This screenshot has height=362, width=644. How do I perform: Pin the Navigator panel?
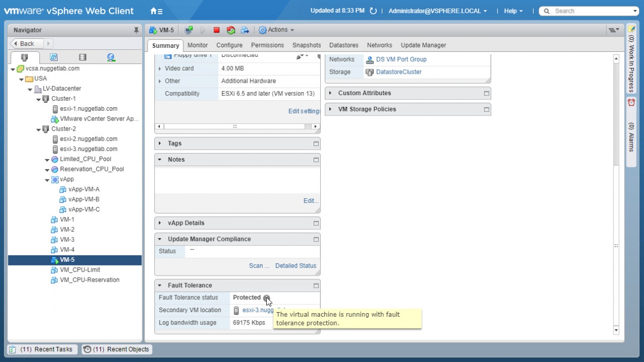(136, 31)
